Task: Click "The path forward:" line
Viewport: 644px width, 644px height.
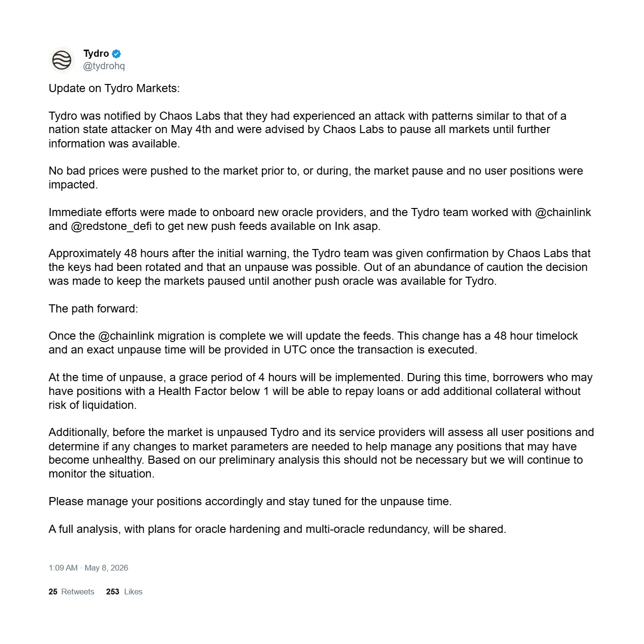Action: pyautogui.click(x=93, y=309)
